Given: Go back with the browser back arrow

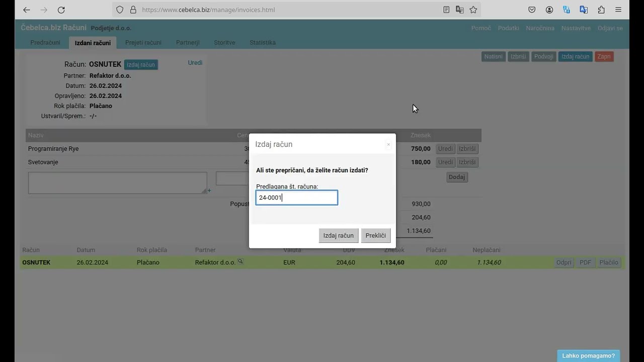Looking at the screenshot, I should 27,10.
